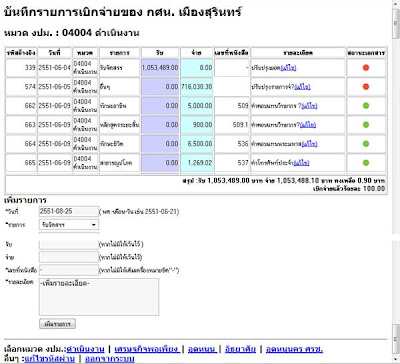Open the รายการ dropdown list
400x364 pixels.
pyautogui.click(x=69, y=225)
